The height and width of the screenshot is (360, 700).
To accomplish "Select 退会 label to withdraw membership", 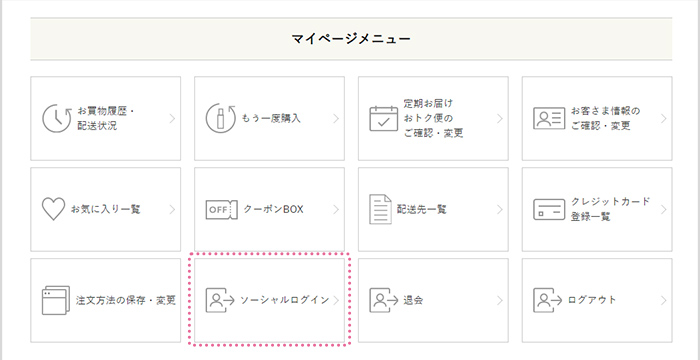I will (413, 300).
